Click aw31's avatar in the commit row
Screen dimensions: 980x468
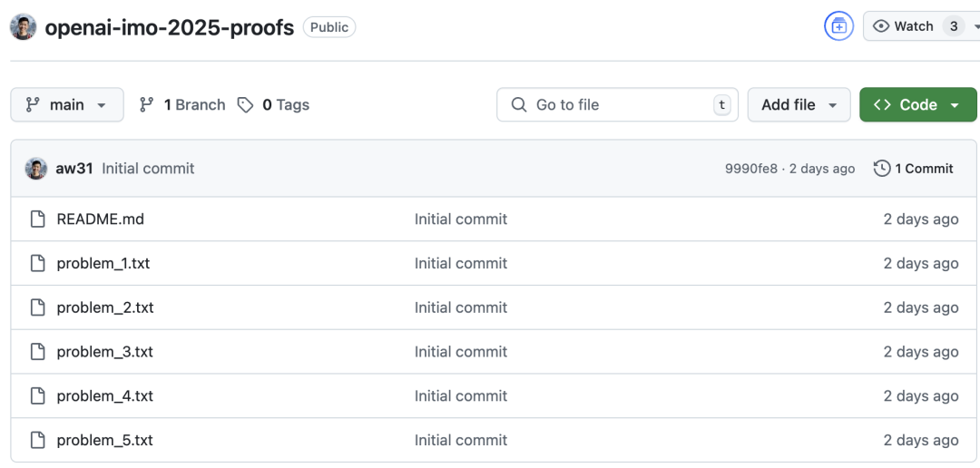(x=36, y=169)
